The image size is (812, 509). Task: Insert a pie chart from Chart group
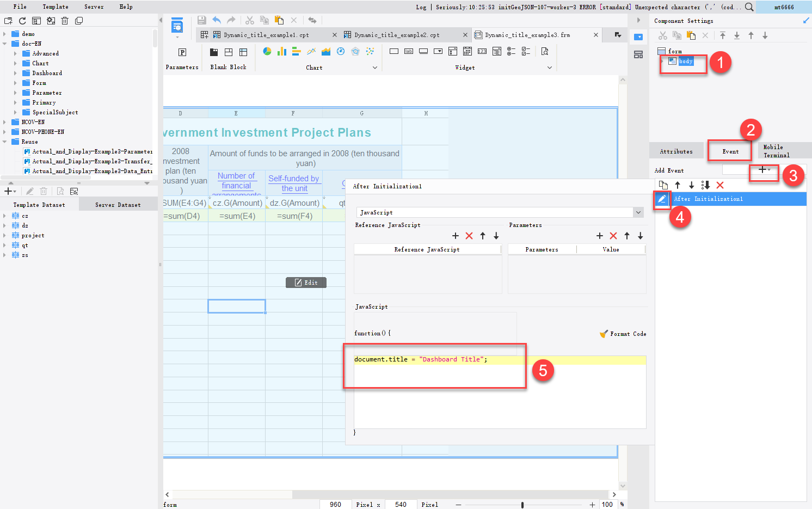(267, 51)
